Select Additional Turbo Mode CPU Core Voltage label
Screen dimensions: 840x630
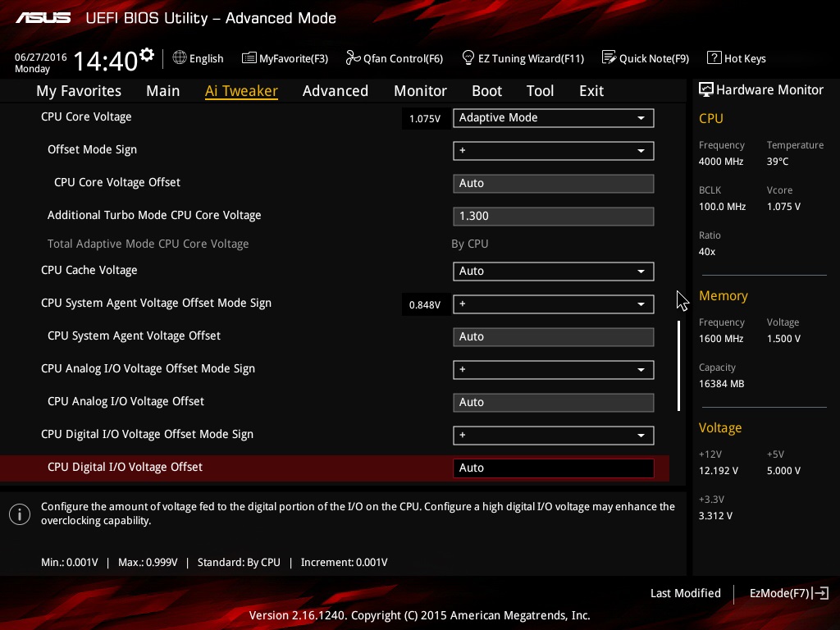(x=154, y=215)
